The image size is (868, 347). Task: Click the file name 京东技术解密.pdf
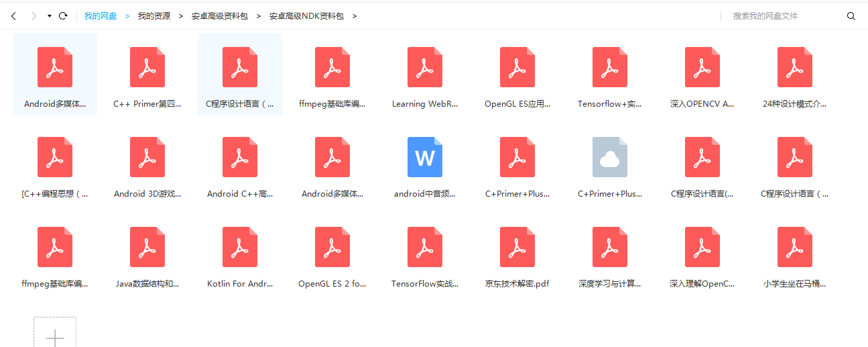coord(517,284)
